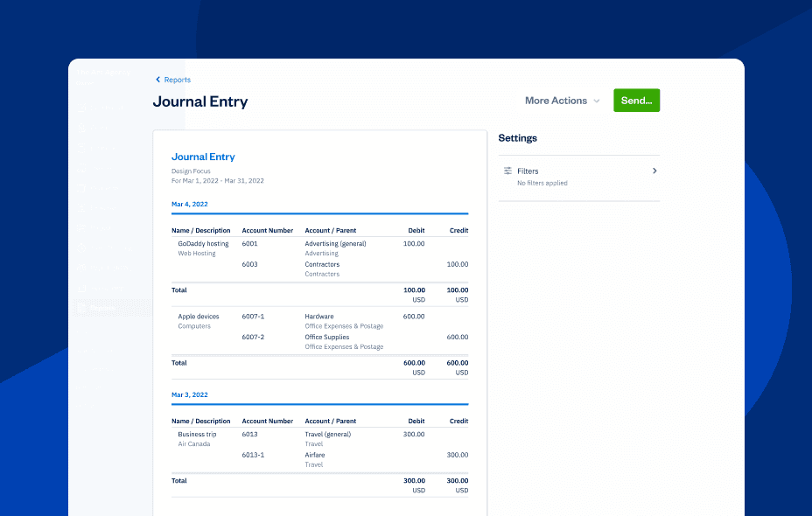Select the Mar 3, 2022 date heading
The width and height of the screenshot is (812, 516).
tap(190, 395)
